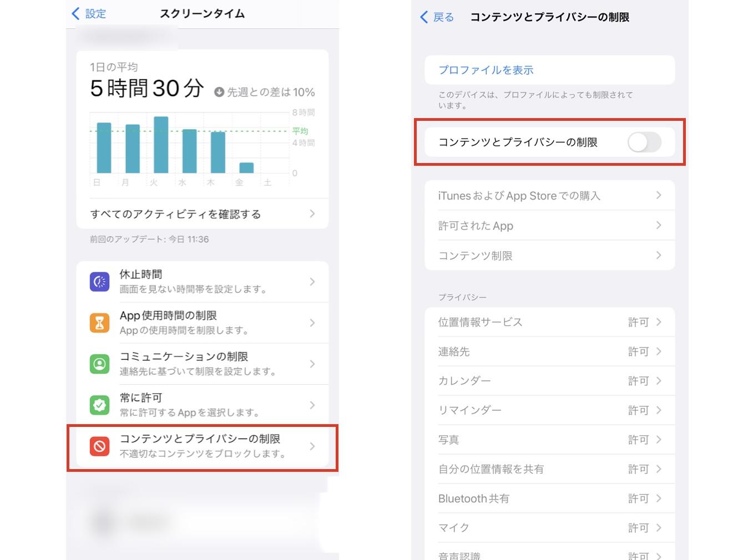Open 自分の位置情報を共有 row
Viewport: 748px width, 560px height.
[x=550, y=469]
